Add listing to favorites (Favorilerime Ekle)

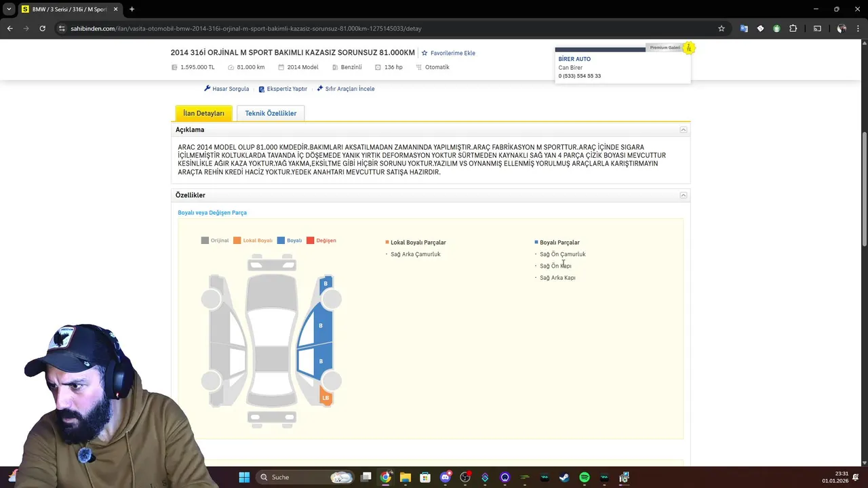tap(448, 53)
